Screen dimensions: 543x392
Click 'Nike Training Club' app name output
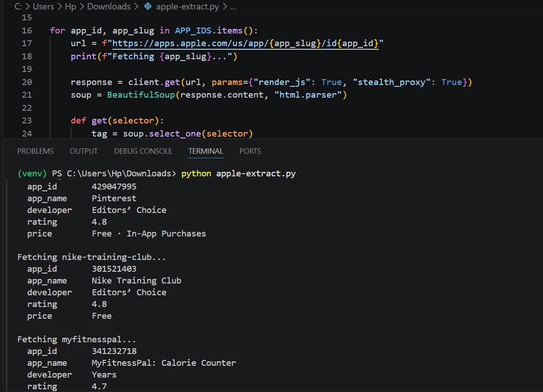[x=137, y=281]
